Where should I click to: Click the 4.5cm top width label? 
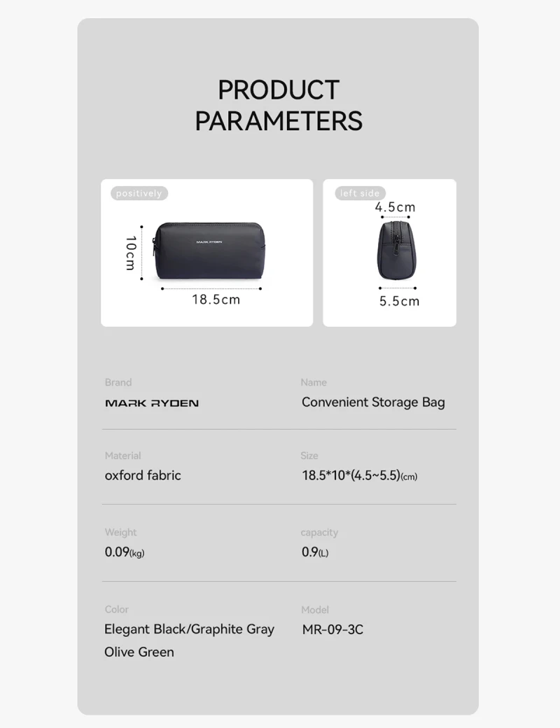[395, 207]
